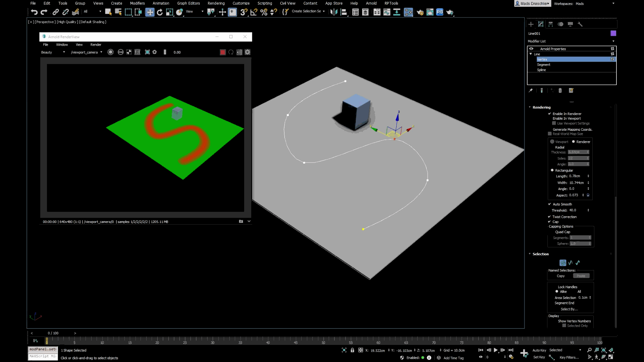Click the Undo icon on main toolbar
The image size is (644, 362).
tap(34, 12)
